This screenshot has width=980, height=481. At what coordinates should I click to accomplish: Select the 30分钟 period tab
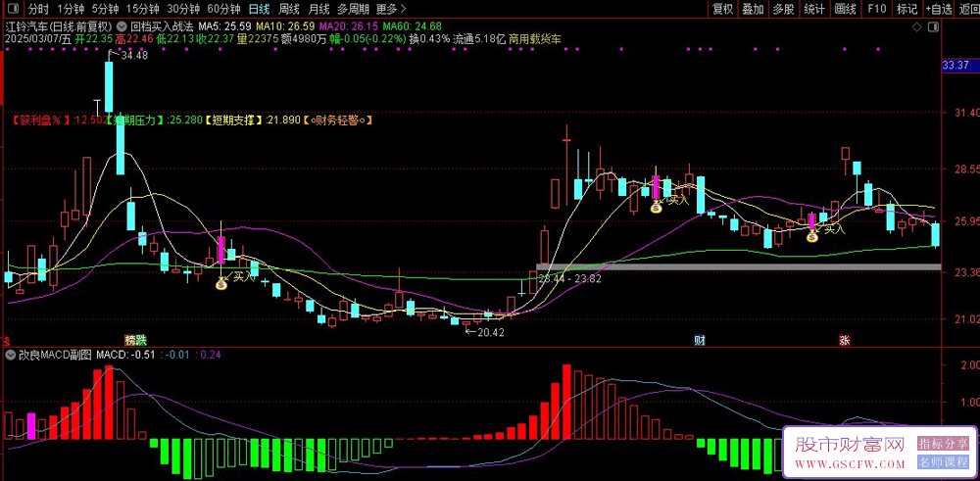pyautogui.click(x=183, y=9)
